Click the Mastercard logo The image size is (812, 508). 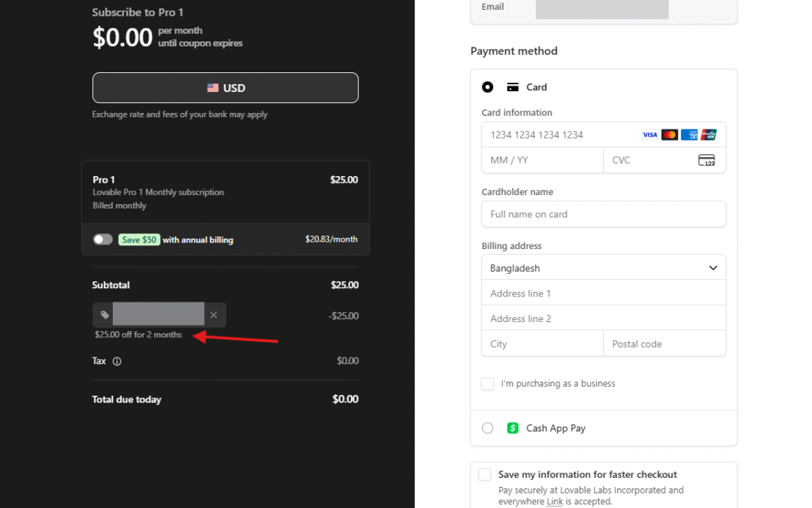pyautogui.click(x=669, y=135)
